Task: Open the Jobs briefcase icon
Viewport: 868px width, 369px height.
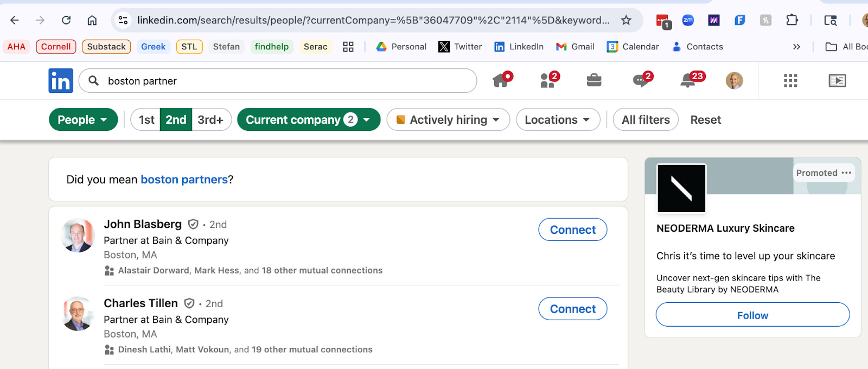Action: pos(594,81)
